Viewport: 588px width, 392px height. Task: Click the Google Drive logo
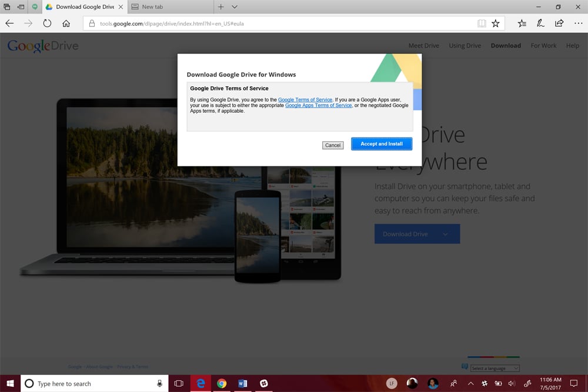click(x=43, y=46)
